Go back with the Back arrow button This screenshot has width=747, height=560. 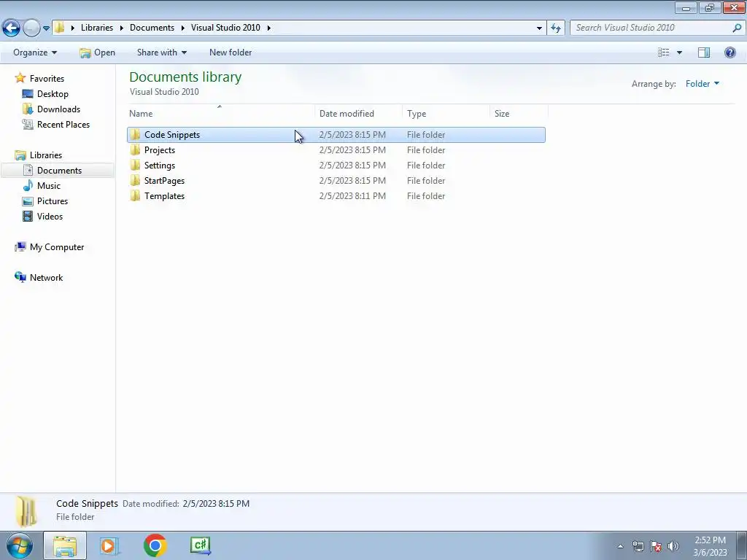click(x=11, y=28)
